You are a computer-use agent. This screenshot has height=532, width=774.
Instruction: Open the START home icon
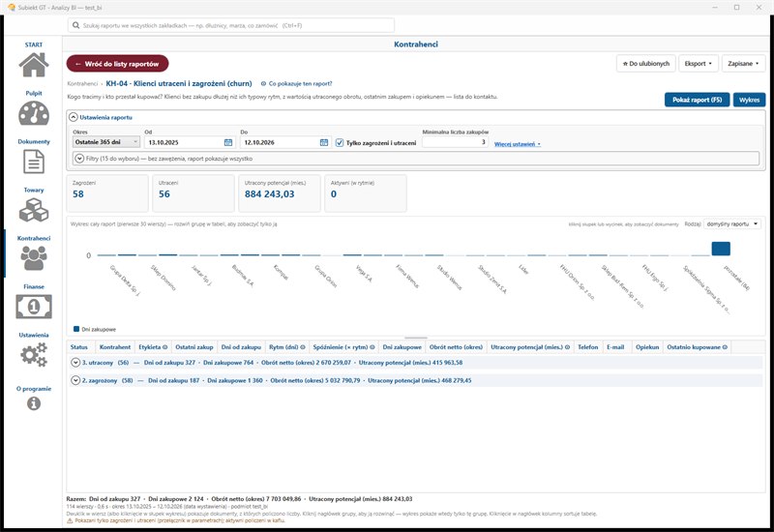[34, 65]
